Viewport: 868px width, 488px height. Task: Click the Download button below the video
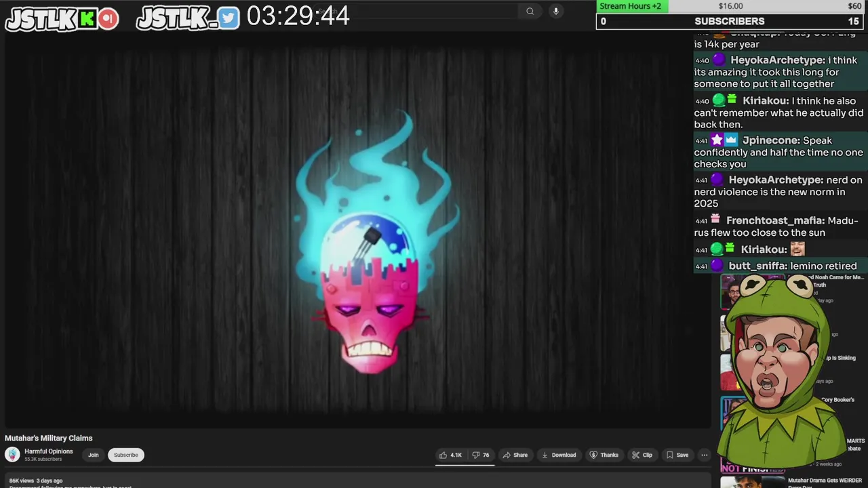pyautogui.click(x=559, y=455)
